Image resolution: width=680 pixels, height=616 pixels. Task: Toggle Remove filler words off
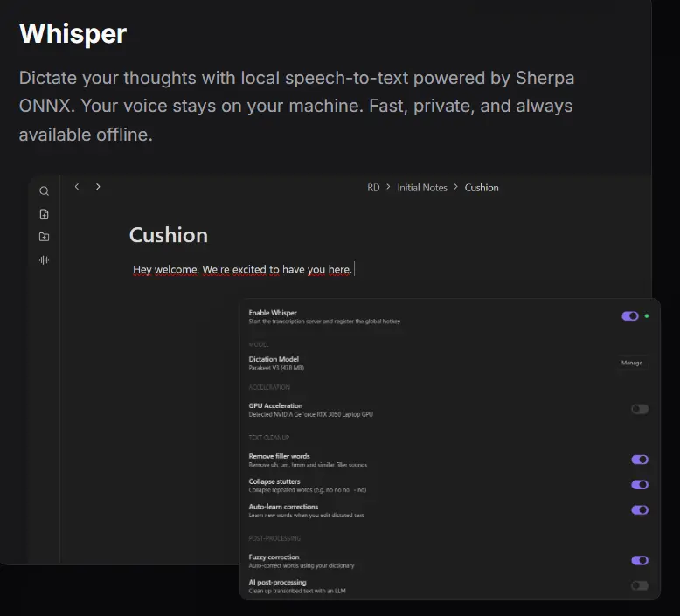point(640,460)
